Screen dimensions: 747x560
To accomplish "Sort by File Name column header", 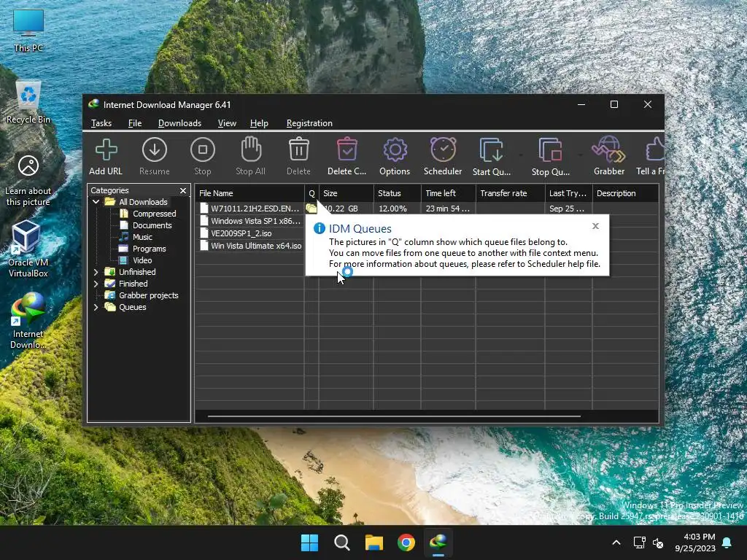I will (x=249, y=193).
